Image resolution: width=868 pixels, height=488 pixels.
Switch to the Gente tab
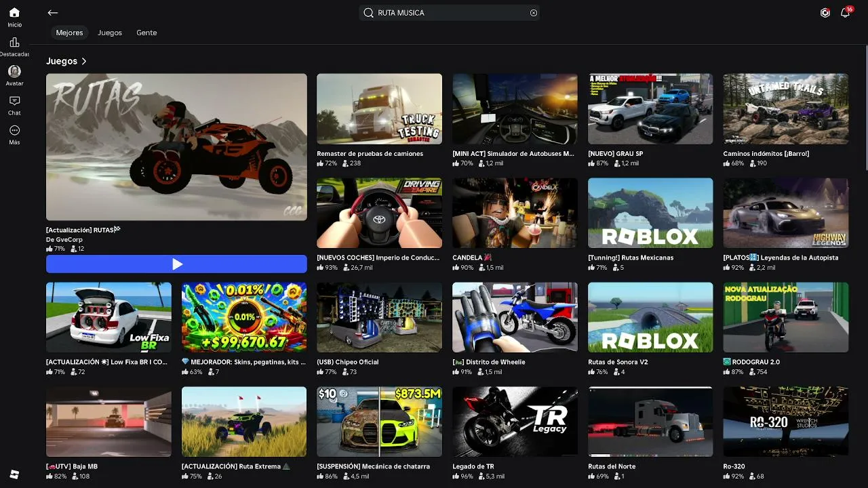pyautogui.click(x=146, y=33)
